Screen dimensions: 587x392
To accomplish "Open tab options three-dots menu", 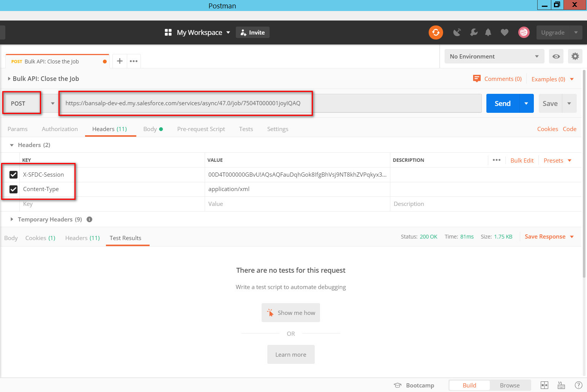I will click(x=134, y=61).
